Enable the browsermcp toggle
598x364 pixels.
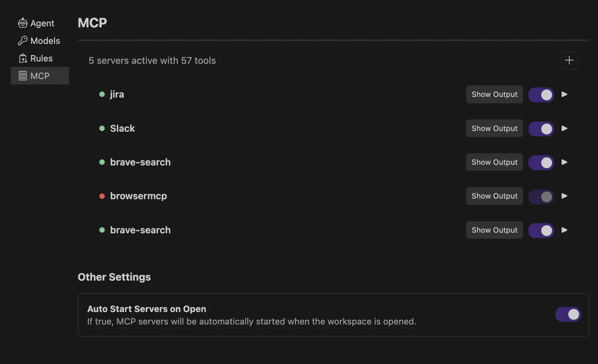(x=541, y=197)
